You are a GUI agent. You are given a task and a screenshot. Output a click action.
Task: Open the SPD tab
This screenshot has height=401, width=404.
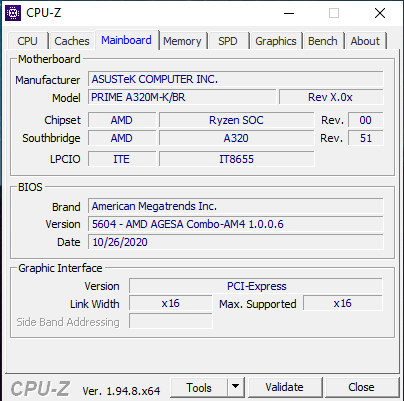[x=228, y=41]
